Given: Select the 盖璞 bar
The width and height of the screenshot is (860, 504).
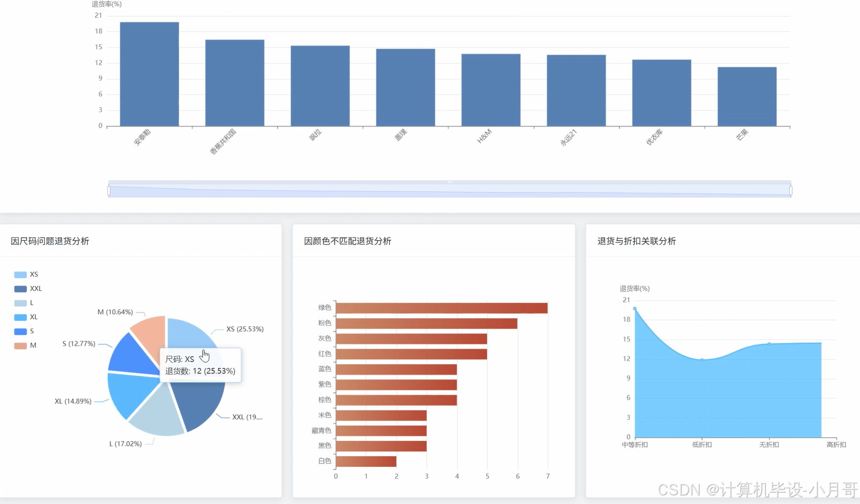Looking at the screenshot, I should pyautogui.click(x=405, y=87).
